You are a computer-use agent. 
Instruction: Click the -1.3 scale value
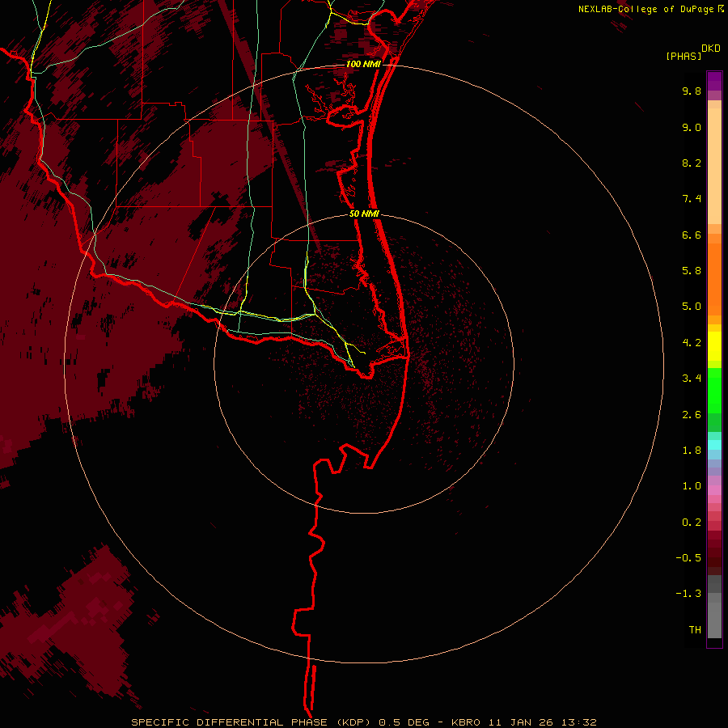coord(688,594)
